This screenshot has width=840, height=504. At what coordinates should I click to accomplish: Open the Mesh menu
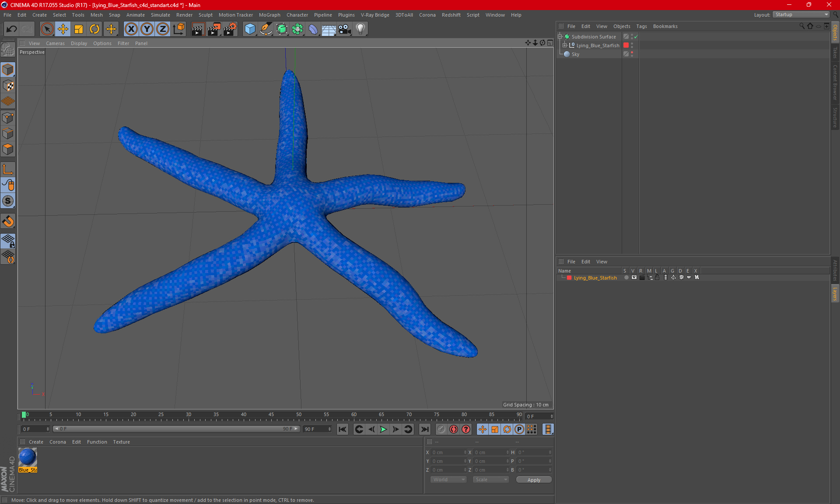coord(96,15)
